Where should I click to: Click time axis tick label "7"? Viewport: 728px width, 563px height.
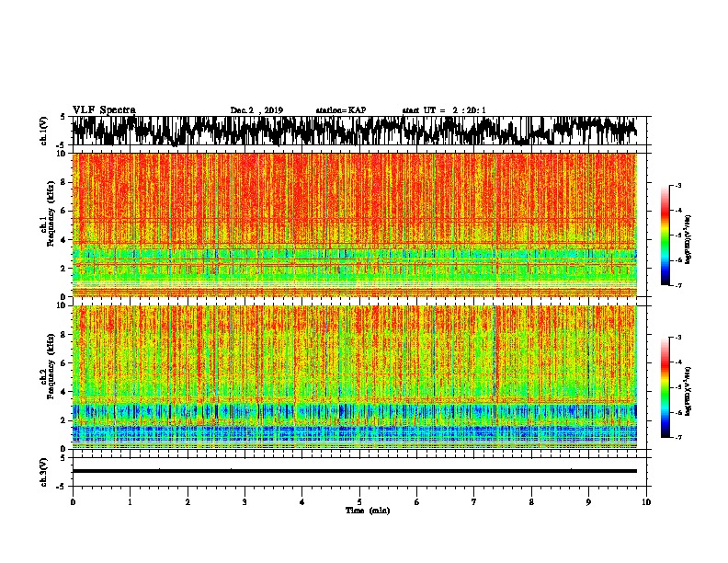[x=474, y=502]
